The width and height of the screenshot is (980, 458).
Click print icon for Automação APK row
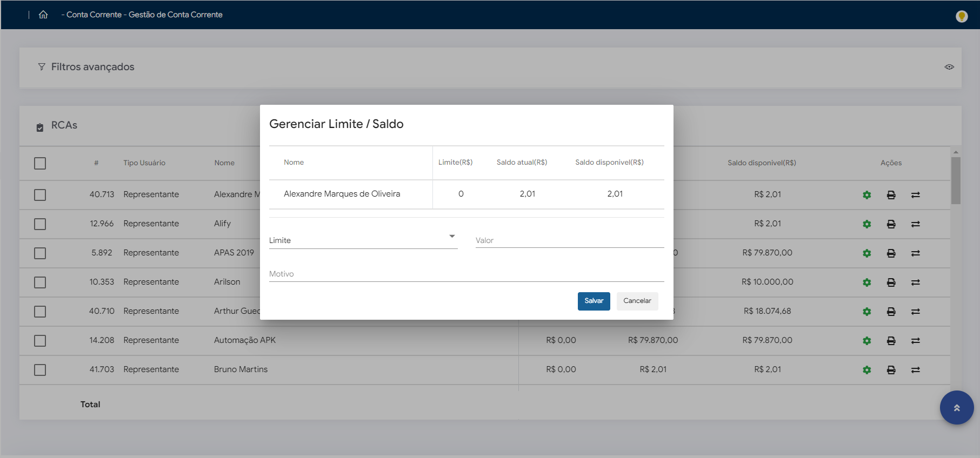pyautogui.click(x=891, y=341)
